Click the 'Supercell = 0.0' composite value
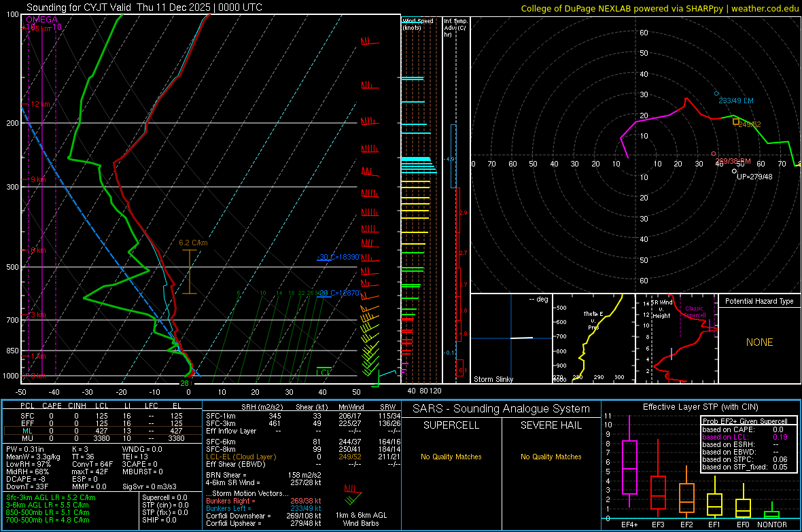The width and height of the screenshot is (802, 532). click(x=164, y=497)
